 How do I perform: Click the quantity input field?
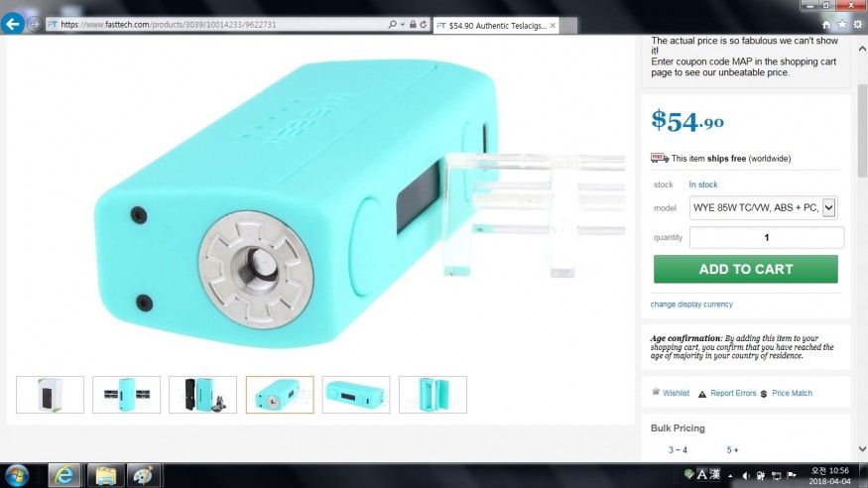click(x=767, y=237)
